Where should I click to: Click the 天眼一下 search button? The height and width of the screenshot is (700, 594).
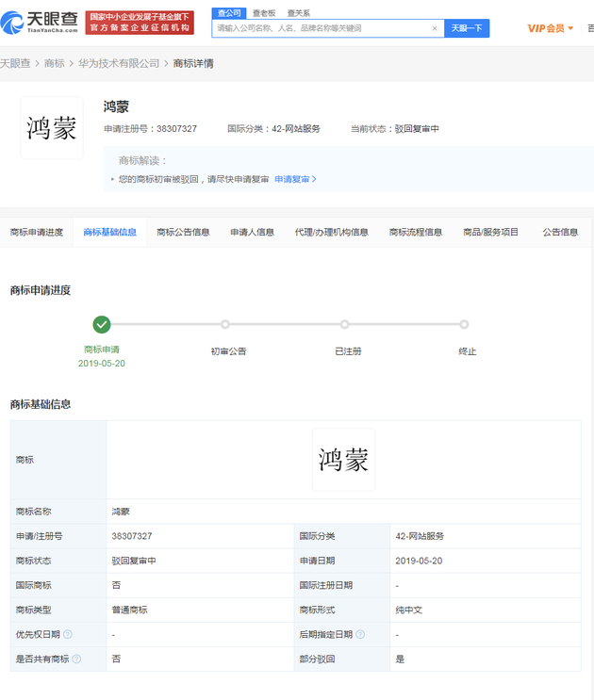(467, 28)
